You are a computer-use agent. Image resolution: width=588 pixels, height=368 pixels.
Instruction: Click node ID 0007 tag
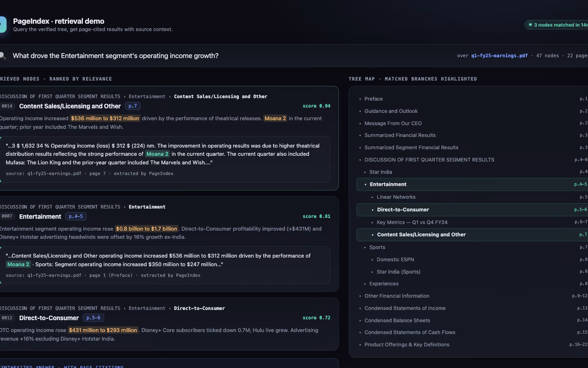[x=7, y=216]
